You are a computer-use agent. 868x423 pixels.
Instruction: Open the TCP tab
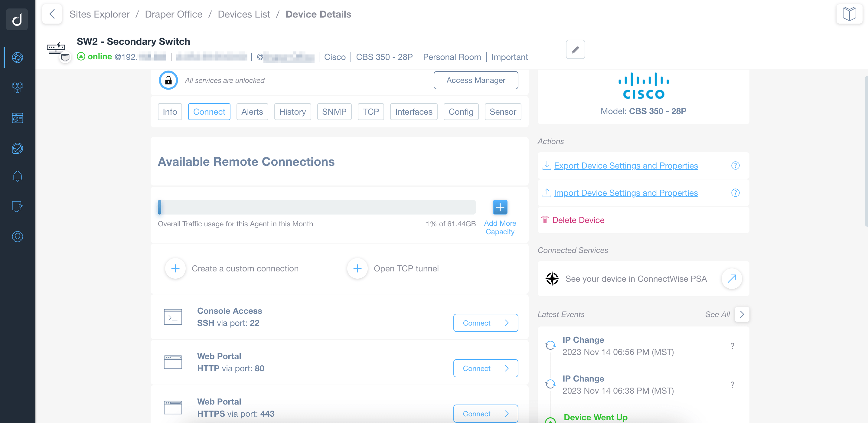coord(370,112)
